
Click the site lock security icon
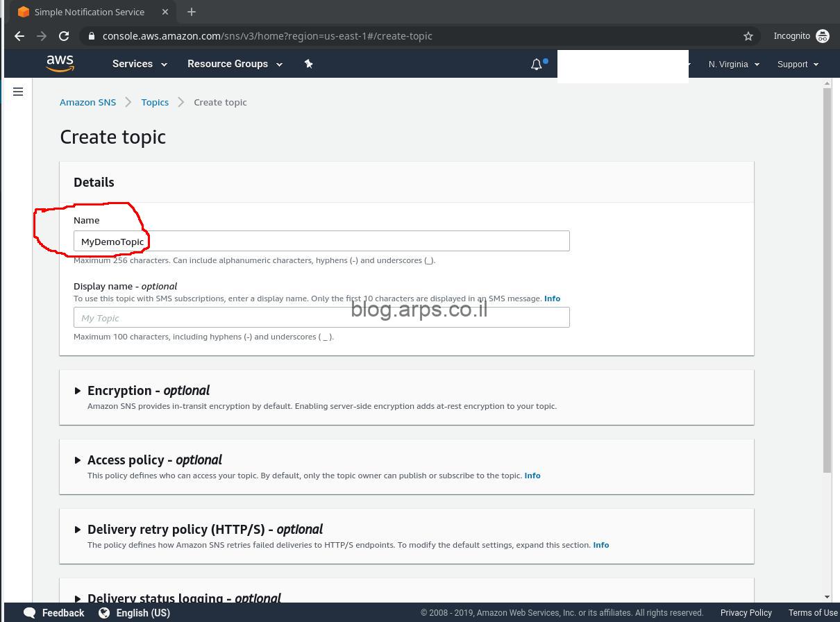click(92, 36)
